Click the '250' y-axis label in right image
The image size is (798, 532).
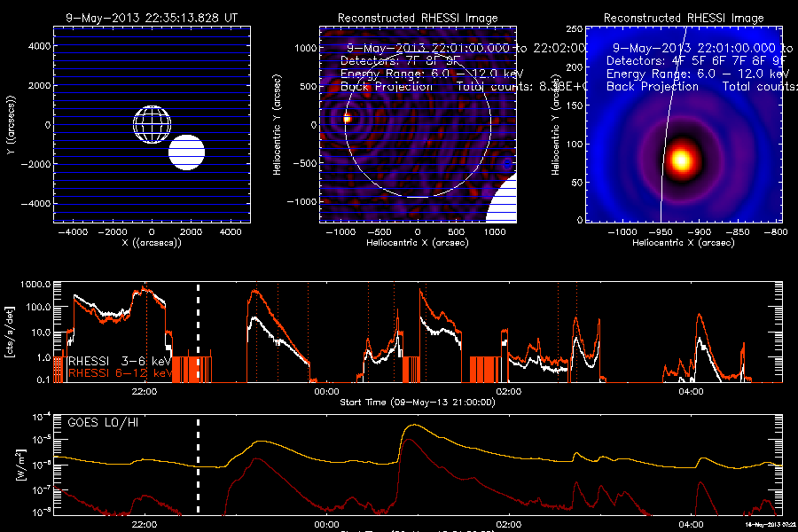[x=574, y=29]
